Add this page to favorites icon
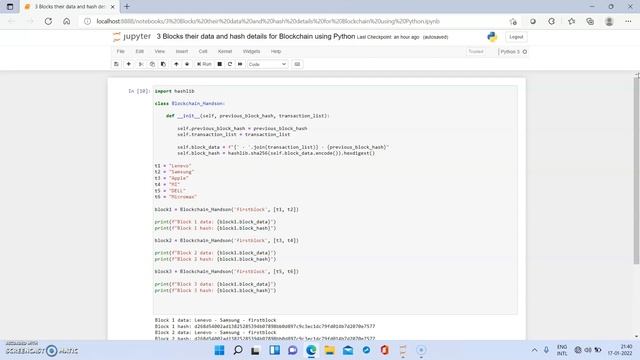 click(x=513, y=21)
